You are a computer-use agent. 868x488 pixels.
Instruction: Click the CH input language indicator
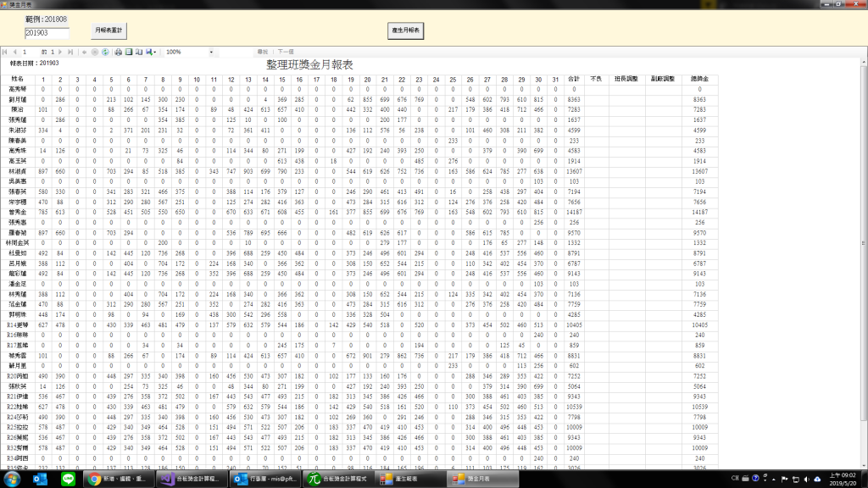pos(735,479)
